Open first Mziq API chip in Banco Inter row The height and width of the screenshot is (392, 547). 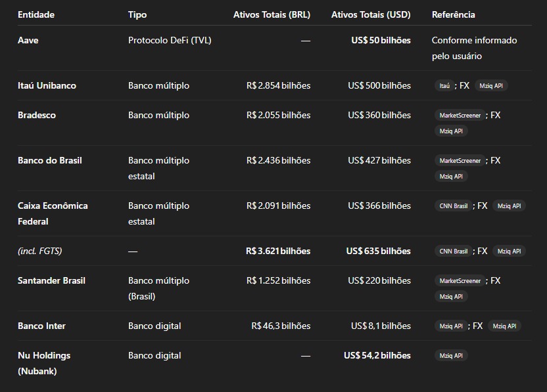[x=451, y=326]
